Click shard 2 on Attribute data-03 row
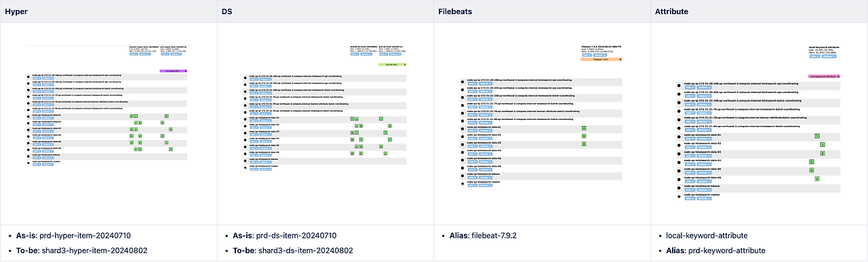Viewport: 868px width, 262px height. 823,154
